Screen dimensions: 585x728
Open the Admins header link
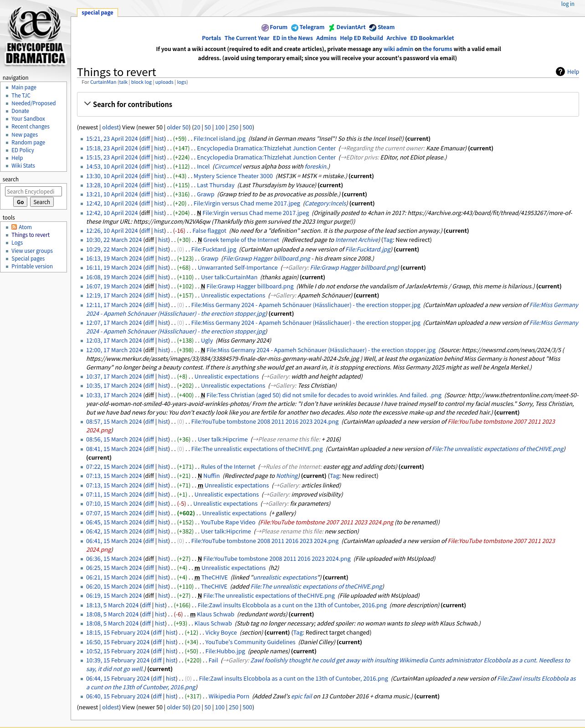point(326,38)
